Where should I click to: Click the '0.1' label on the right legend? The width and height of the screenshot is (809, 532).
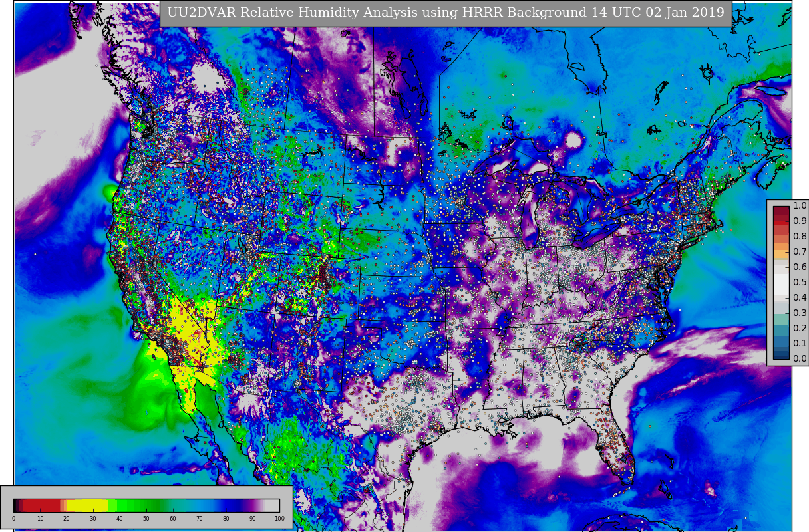(800, 344)
